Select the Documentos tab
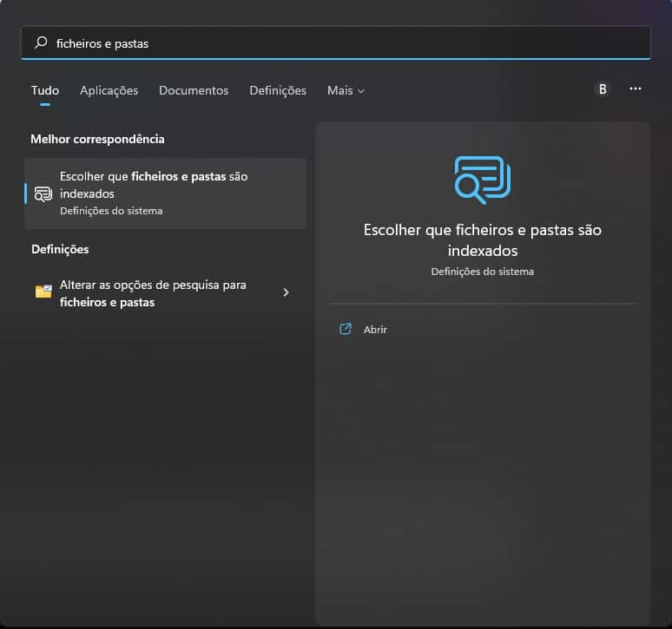The width and height of the screenshot is (672, 629). coord(194,90)
